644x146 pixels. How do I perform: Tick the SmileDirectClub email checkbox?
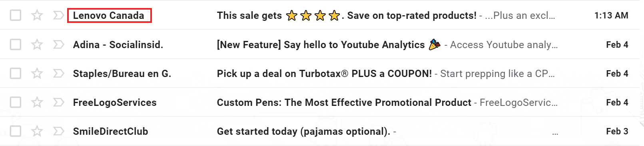[16, 131]
